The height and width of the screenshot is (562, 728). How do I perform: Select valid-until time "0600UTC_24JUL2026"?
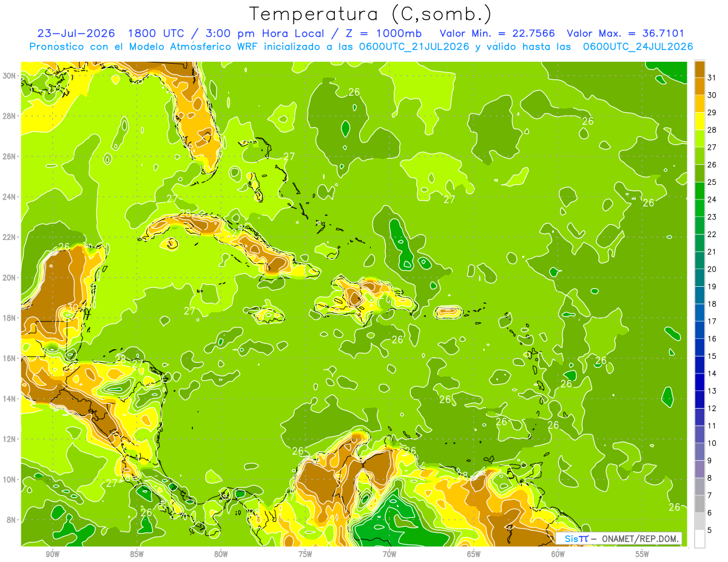tap(638, 47)
